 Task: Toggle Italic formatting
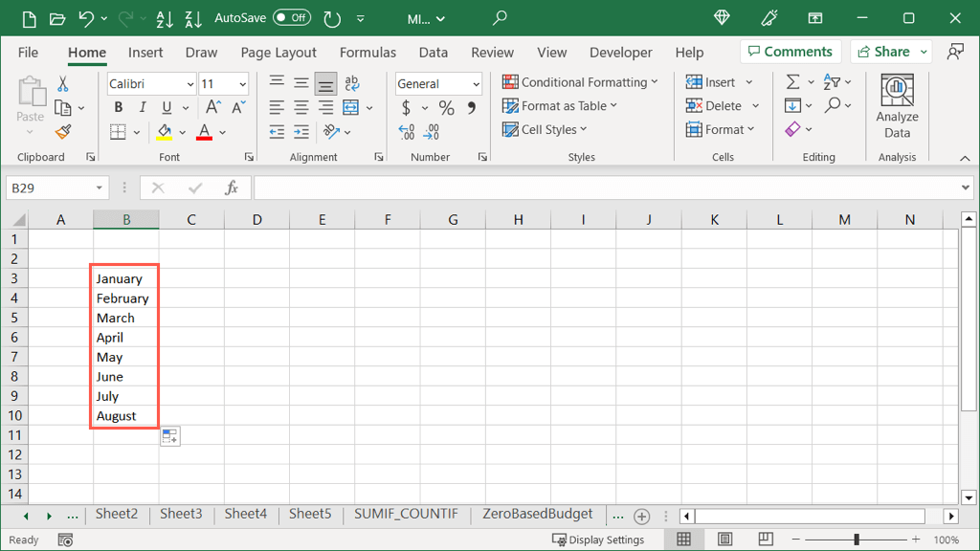143,108
